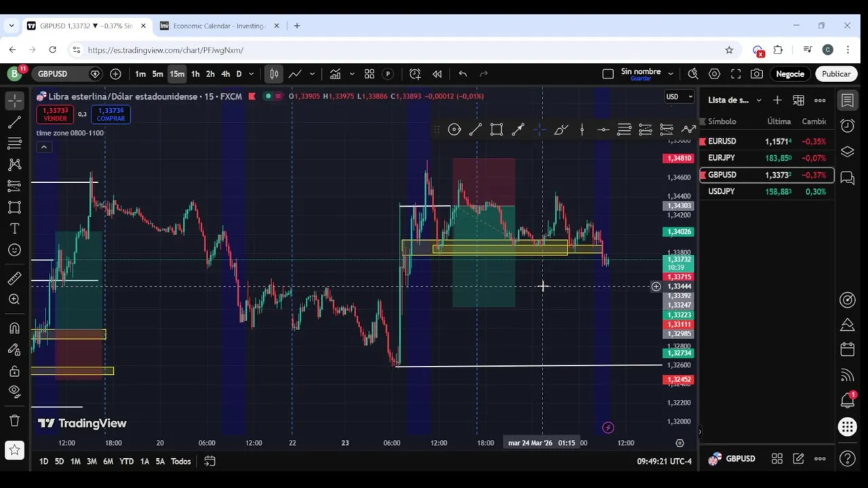Activate the ruler measure tool
Viewport: 868px width, 488px height.
coord(14,278)
